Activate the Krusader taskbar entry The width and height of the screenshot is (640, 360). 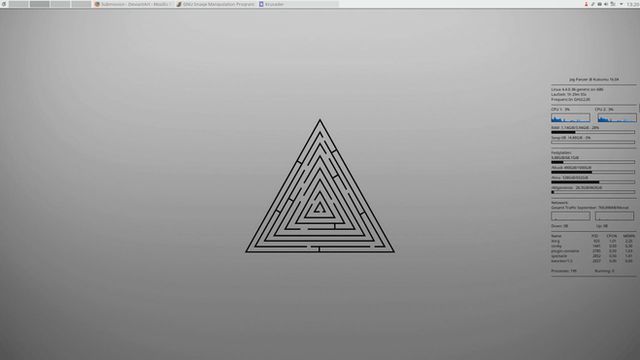[x=298, y=4]
